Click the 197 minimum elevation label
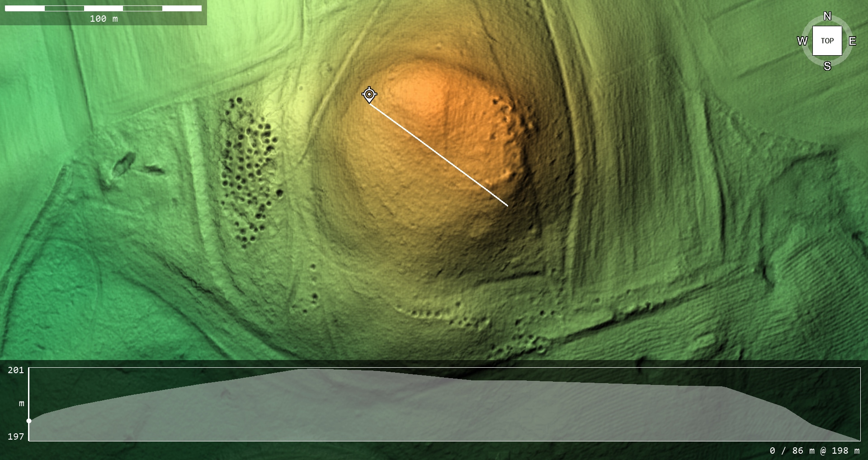The width and height of the screenshot is (868, 460). click(16, 436)
